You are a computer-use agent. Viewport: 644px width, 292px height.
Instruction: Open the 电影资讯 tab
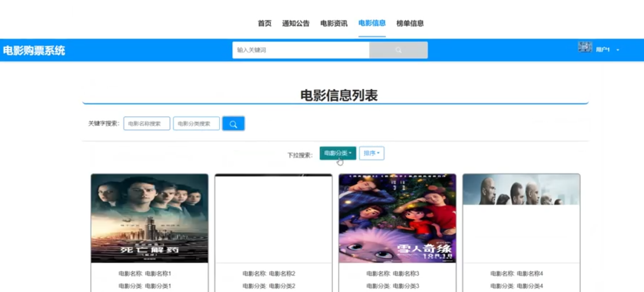point(334,23)
